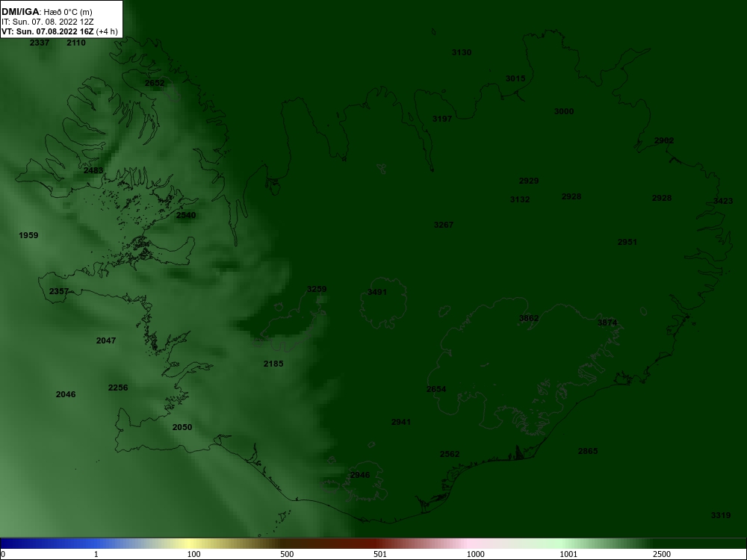The width and height of the screenshot is (747, 560).
Task: Click the legend label 0
Action: [3, 554]
